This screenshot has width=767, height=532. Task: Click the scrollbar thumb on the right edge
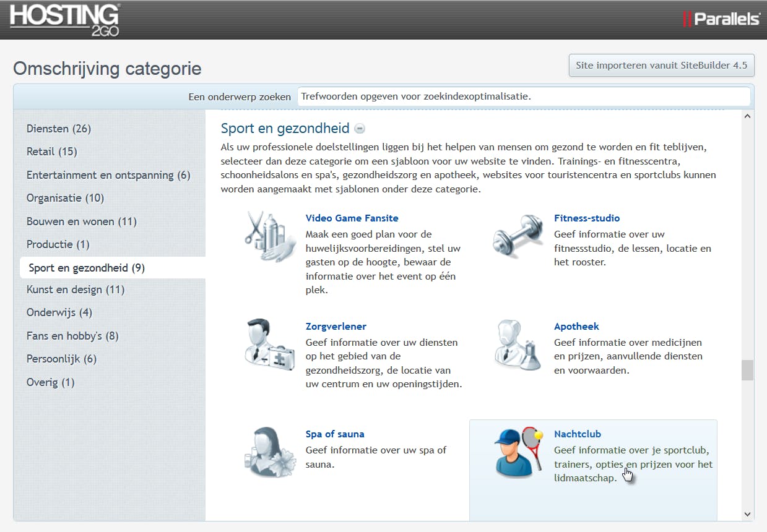tap(747, 369)
